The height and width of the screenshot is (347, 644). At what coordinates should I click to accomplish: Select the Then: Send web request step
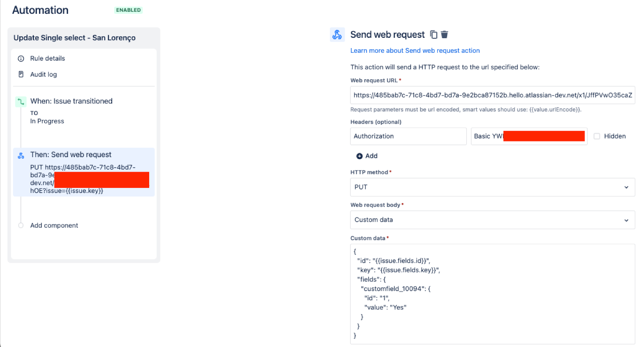click(x=71, y=155)
